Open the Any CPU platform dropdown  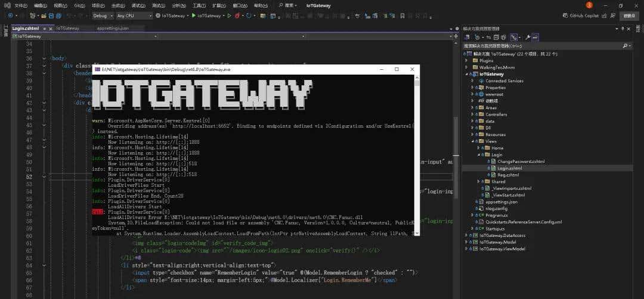(x=134, y=16)
